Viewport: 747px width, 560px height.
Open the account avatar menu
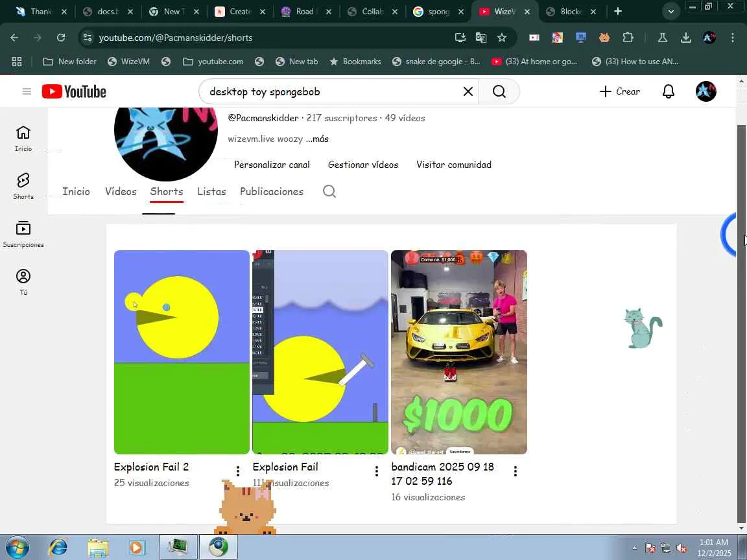(x=705, y=91)
